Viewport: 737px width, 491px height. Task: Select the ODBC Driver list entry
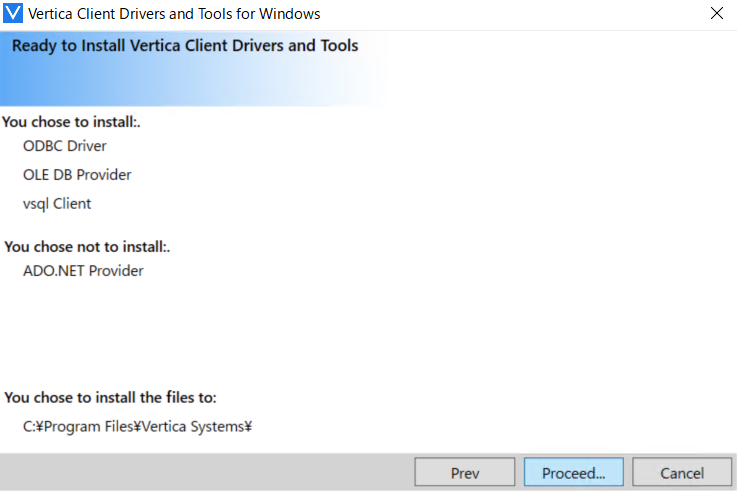tap(65, 146)
